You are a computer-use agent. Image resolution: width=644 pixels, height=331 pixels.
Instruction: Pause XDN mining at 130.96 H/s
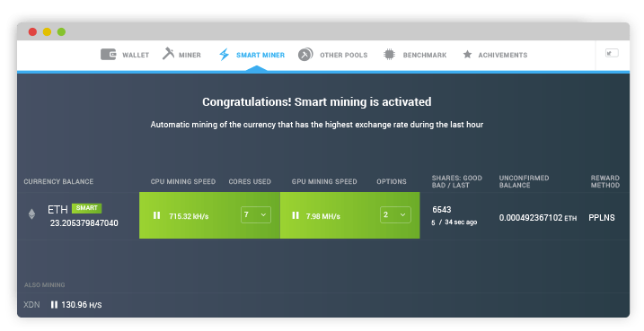[x=54, y=305]
